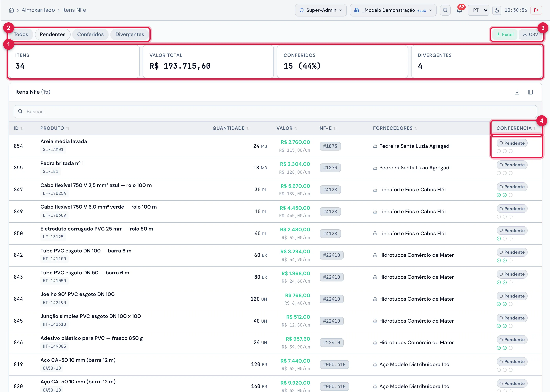This screenshot has width=550, height=392.
Task: Click the red logout icon
Action: [x=536, y=10]
